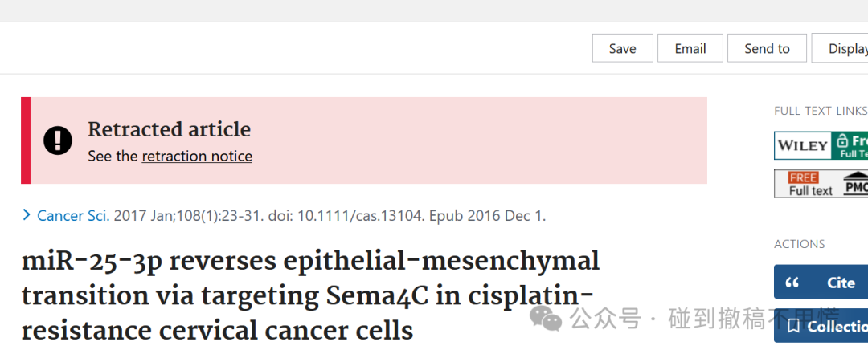Click the quotation mark icon on Cite
Image resolution: width=868 pixels, height=354 pixels.
(x=792, y=283)
